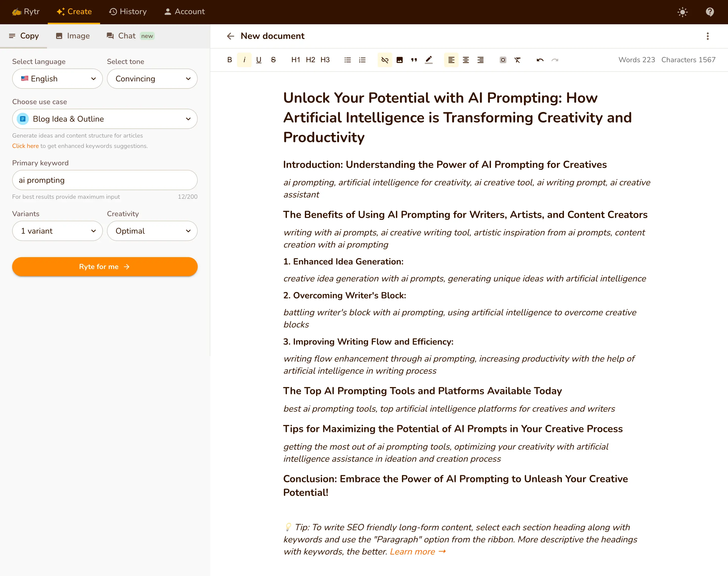Screen dimensions: 728x576
Task: Click the text highlight color marker
Action: pyautogui.click(x=428, y=60)
